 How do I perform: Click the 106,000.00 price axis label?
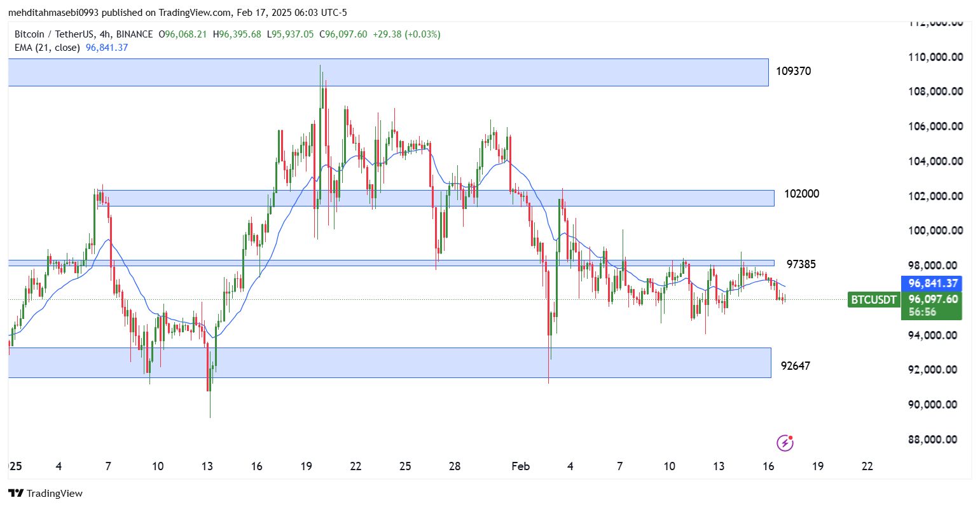[935, 126]
